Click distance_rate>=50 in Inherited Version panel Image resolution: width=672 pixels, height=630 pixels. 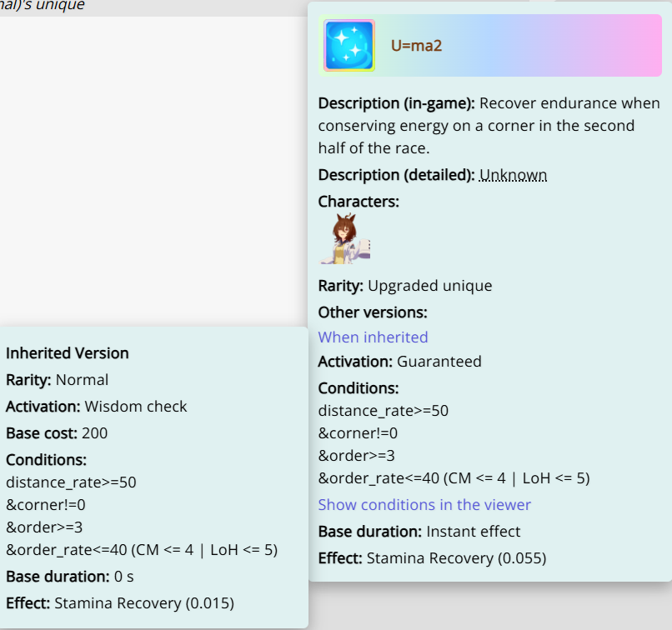(71, 482)
